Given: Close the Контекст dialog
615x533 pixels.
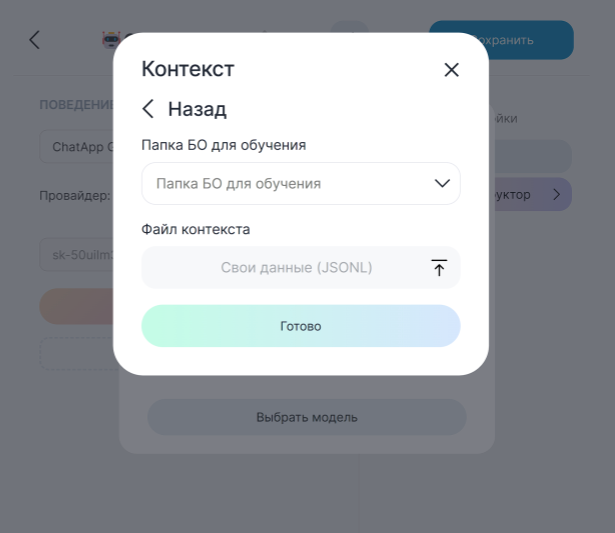Looking at the screenshot, I should coord(451,70).
